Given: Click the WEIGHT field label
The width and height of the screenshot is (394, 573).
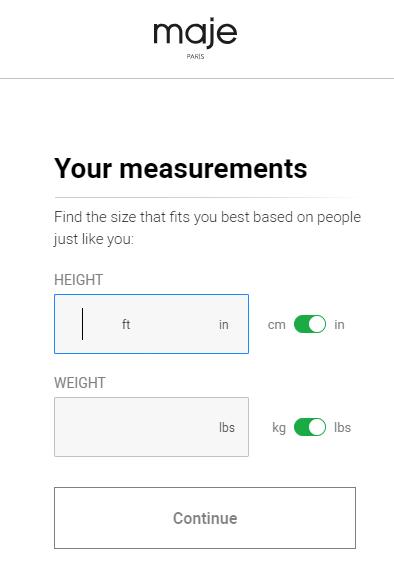Looking at the screenshot, I should 80,383.
